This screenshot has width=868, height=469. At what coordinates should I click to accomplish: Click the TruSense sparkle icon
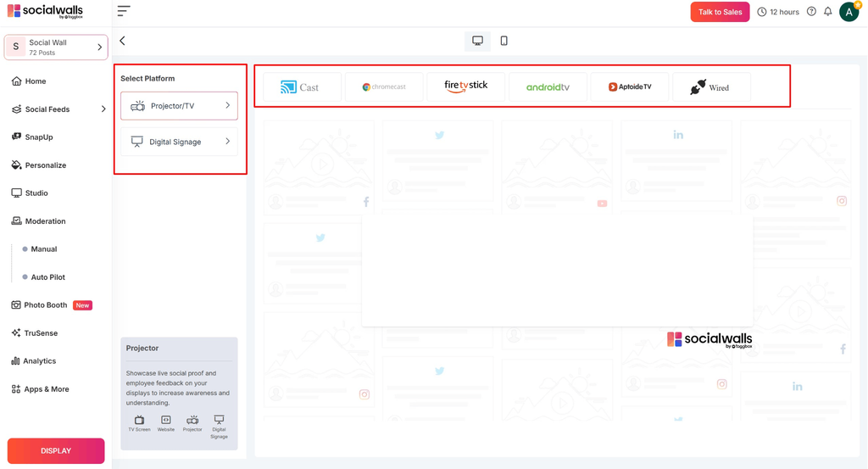click(16, 332)
